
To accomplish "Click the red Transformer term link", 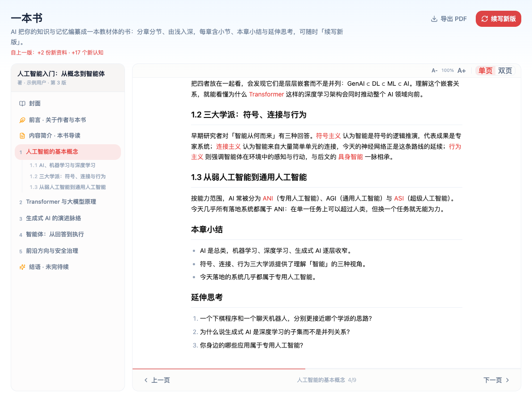I will (x=266, y=94).
